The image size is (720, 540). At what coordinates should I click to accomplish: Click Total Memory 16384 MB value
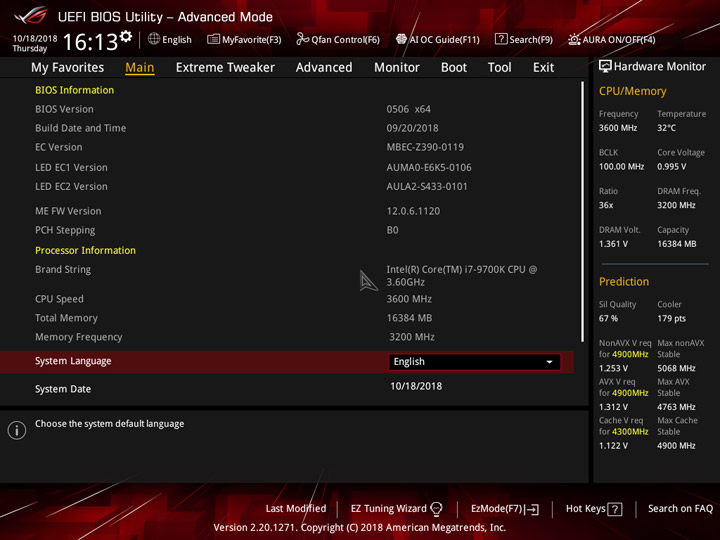coord(409,318)
